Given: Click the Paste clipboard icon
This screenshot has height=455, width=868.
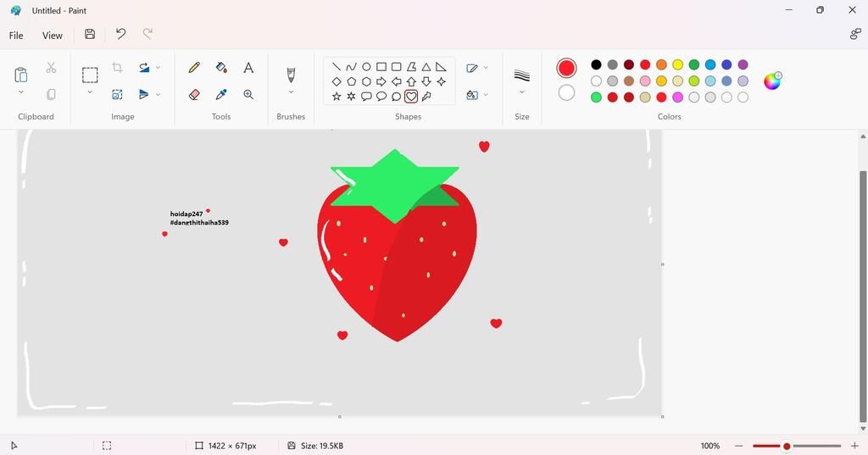Looking at the screenshot, I should 20,75.
